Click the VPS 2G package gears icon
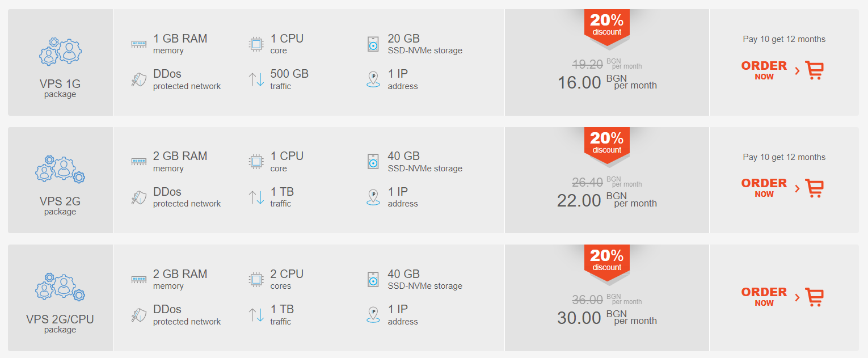This screenshot has width=868, height=358. click(60, 169)
